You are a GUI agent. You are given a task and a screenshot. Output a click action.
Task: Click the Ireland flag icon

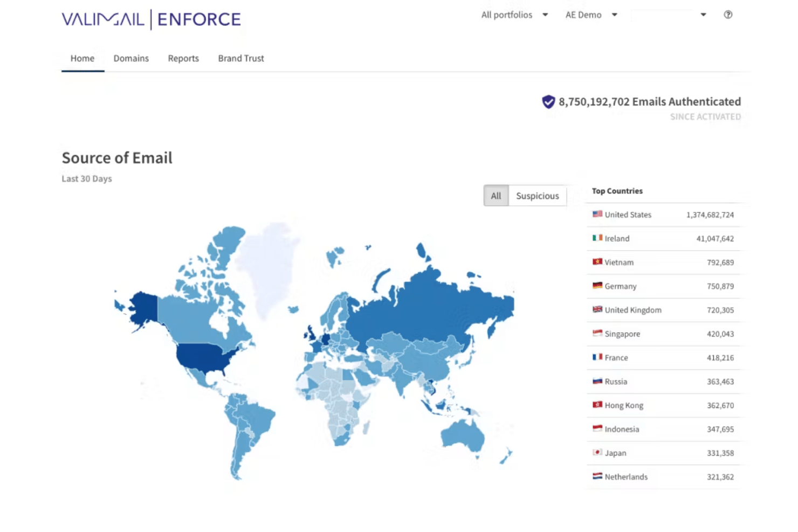click(597, 238)
